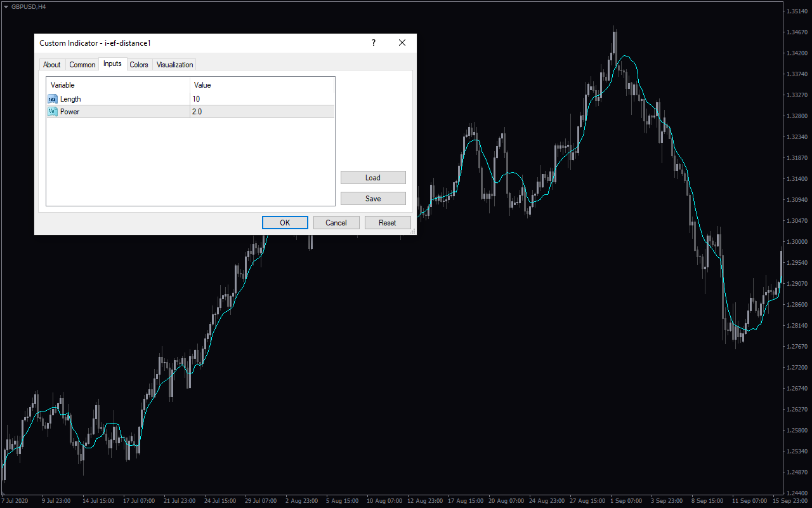
Task: Click the 7 Jul 2020 date label
Action: coord(15,500)
